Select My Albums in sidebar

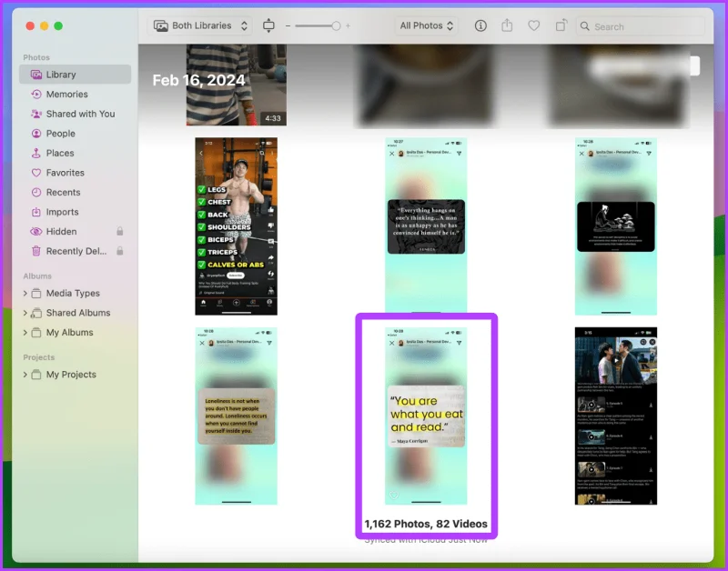pyautogui.click(x=70, y=333)
